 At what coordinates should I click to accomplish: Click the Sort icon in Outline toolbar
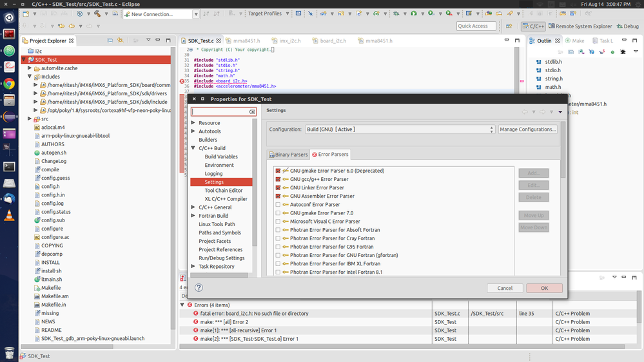click(581, 52)
